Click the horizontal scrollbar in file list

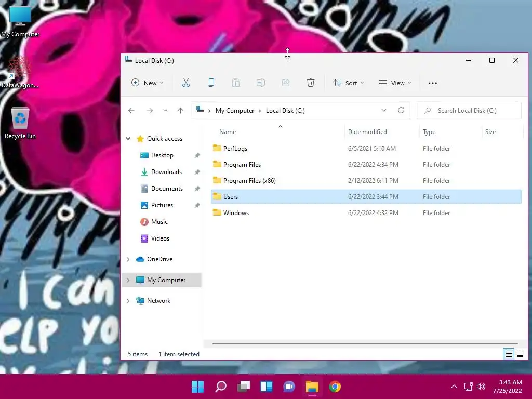[x=365, y=344]
